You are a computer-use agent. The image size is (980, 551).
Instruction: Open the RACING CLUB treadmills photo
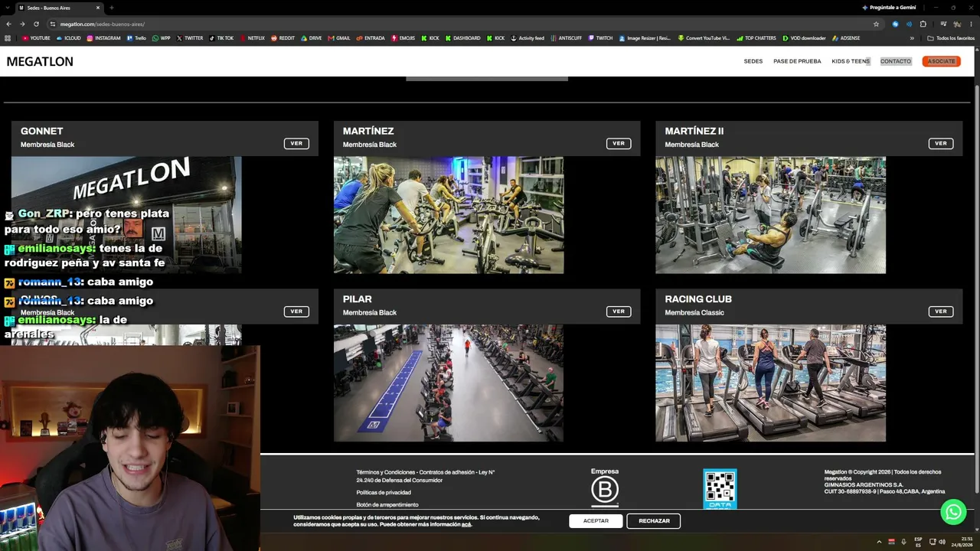(x=770, y=383)
